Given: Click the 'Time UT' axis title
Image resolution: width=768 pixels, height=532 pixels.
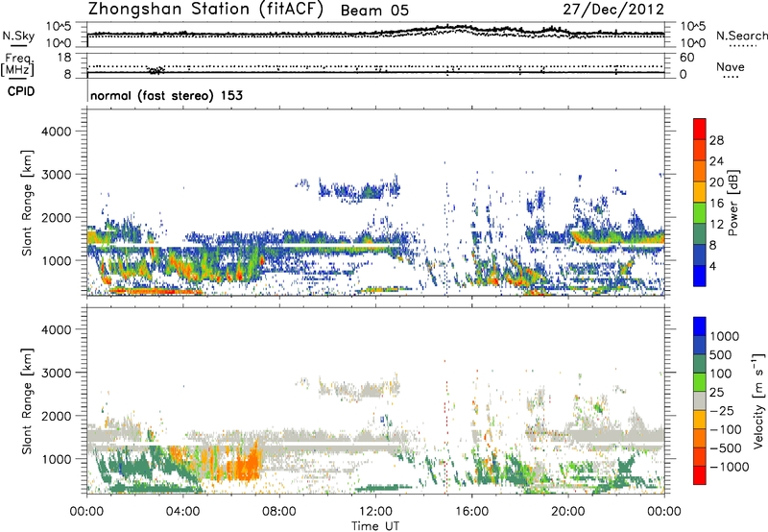Looking at the screenshot, I should click(x=375, y=526).
